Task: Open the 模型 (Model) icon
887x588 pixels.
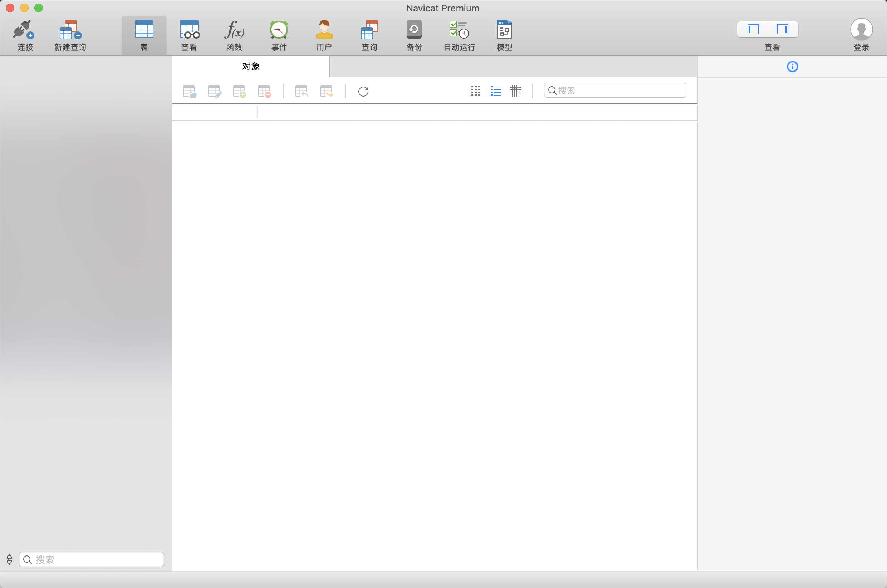Action: 504,30
